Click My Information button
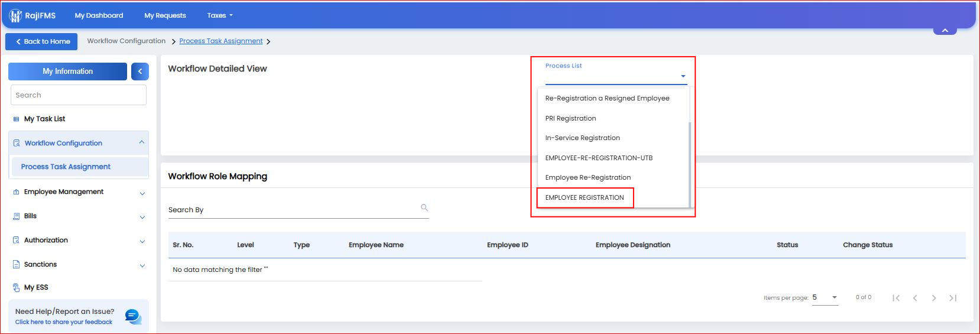The image size is (980, 334). coord(67,72)
